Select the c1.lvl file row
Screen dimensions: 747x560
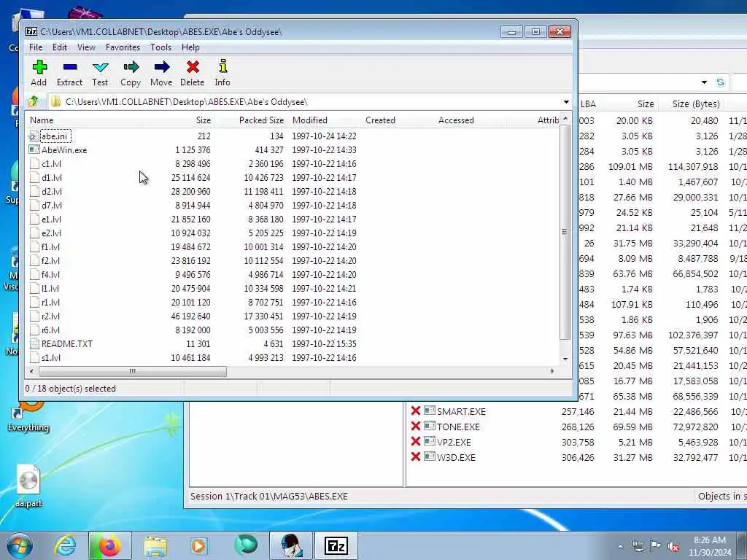[x=293, y=164]
